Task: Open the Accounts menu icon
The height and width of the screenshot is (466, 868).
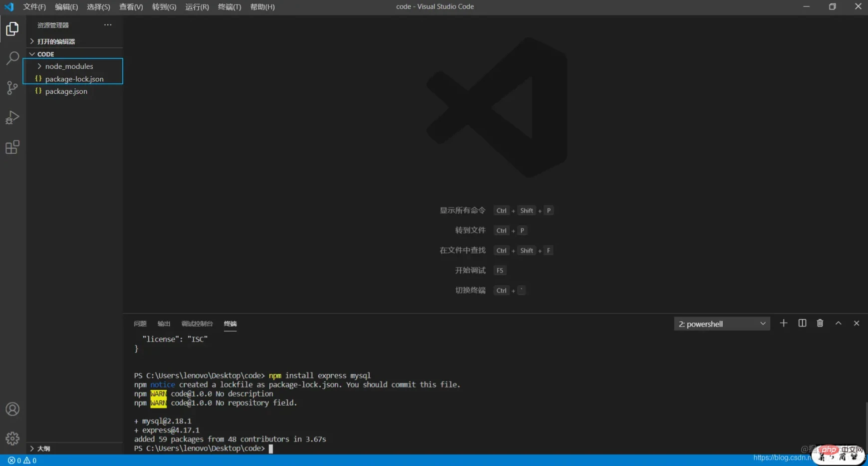Action: (12, 409)
